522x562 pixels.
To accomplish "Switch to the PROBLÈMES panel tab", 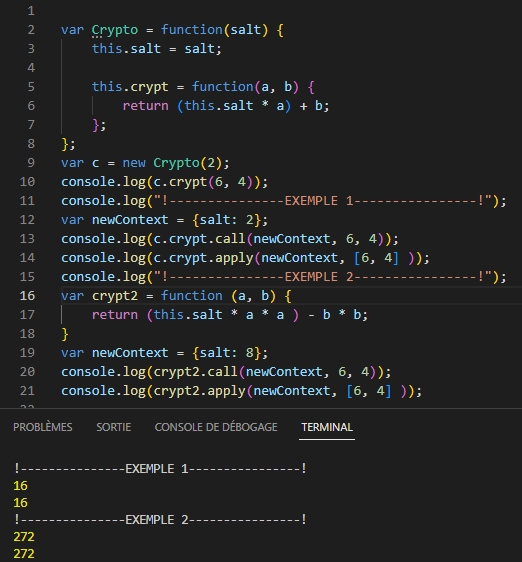I will click(x=43, y=427).
